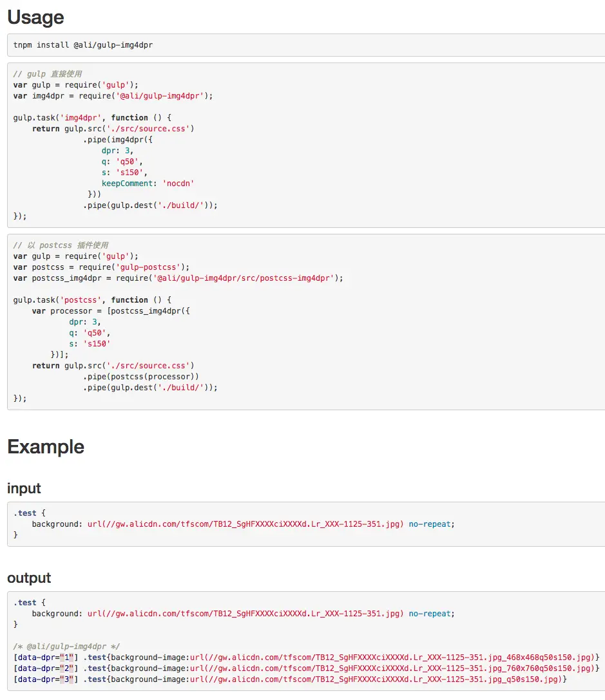Click the data-dpr="3" rule line

coord(290,679)
